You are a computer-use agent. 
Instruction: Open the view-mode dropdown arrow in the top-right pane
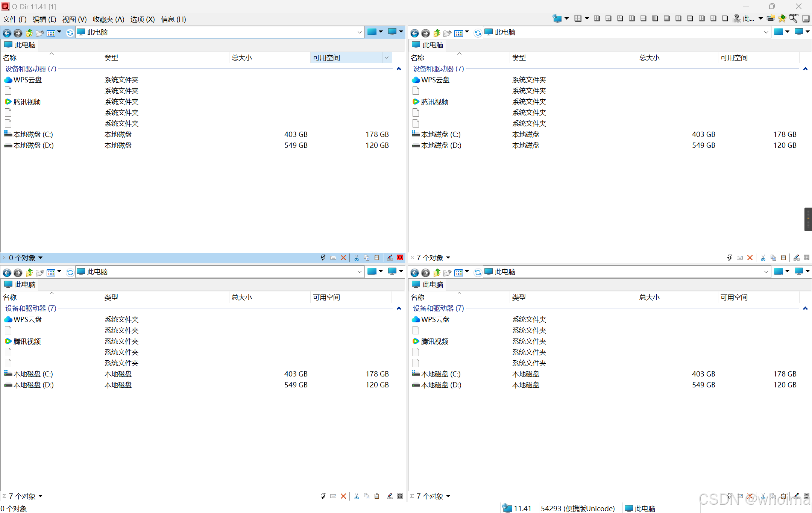(467, 32)
